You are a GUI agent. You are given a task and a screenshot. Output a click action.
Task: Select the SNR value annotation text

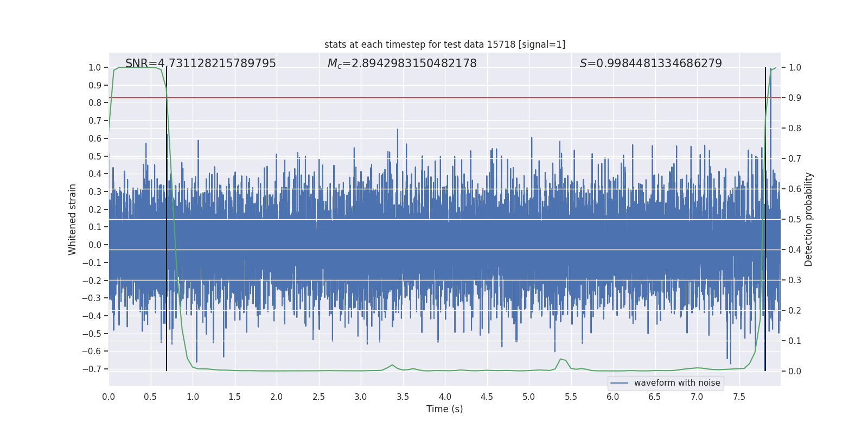click(x=200, y=63)
